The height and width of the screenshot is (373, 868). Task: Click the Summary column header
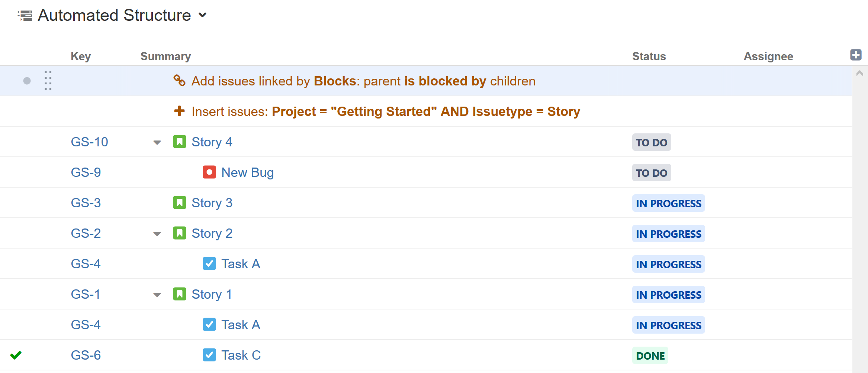click(x=165, y=56)
